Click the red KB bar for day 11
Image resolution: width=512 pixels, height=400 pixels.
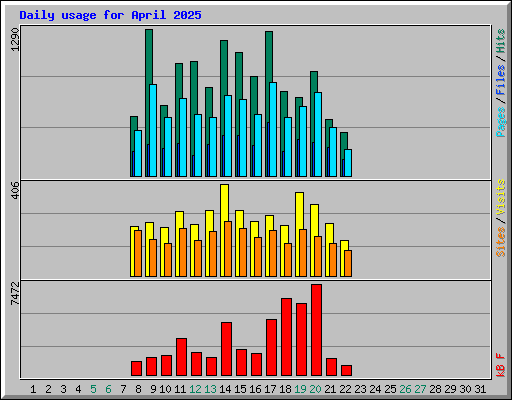point(181,357)
